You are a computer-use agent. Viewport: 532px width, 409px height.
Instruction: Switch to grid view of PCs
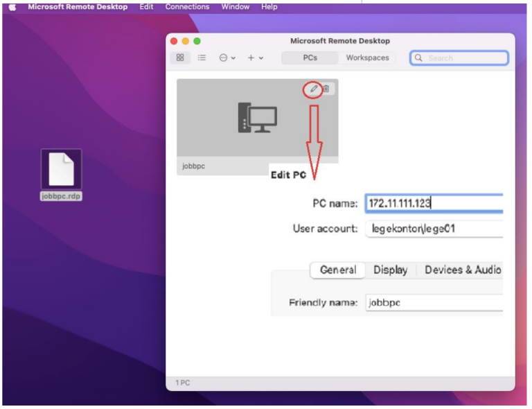(180, 58)
